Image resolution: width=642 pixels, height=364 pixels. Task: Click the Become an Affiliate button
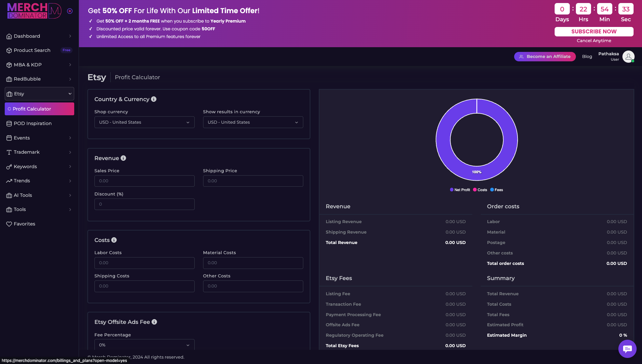coord(545,57)
